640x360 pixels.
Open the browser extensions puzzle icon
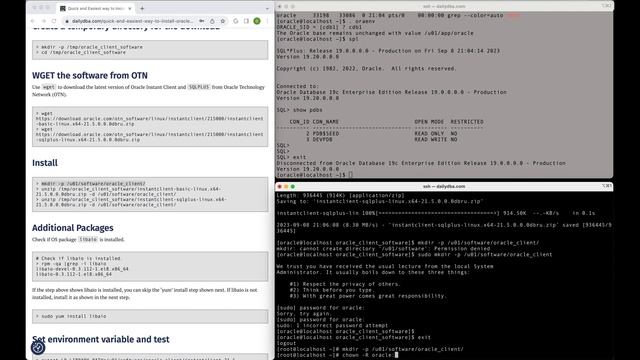point(236,21)
